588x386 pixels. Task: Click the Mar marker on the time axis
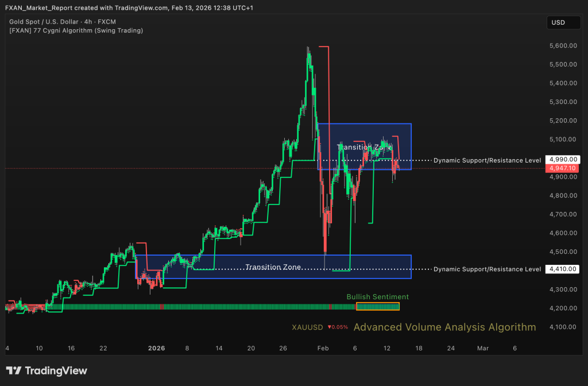point(482,348)
